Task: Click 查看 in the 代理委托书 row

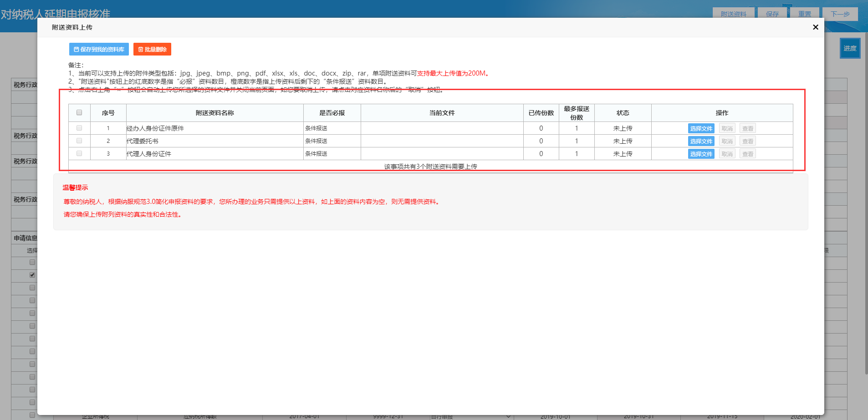Action: pos(748,141)
